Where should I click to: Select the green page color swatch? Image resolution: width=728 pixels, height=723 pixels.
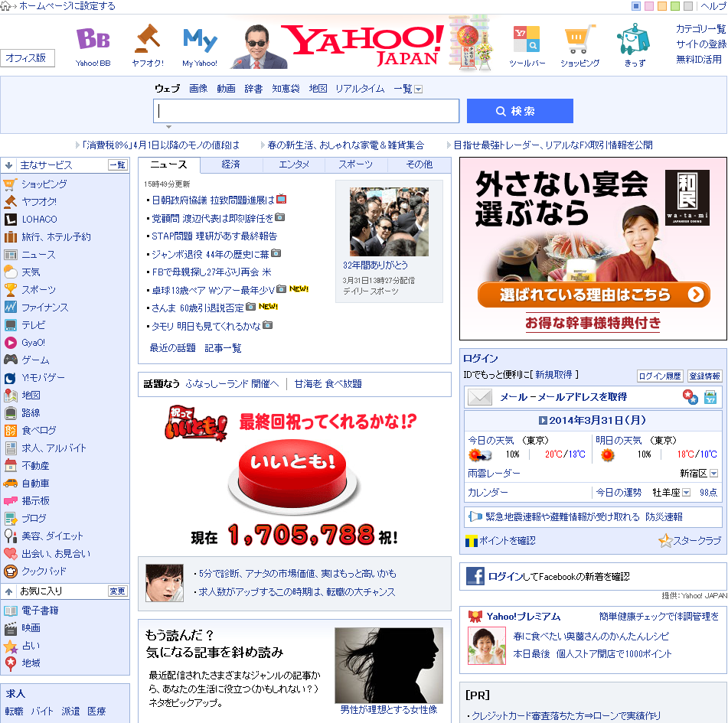pyautogui.click(x=675, y=6)
